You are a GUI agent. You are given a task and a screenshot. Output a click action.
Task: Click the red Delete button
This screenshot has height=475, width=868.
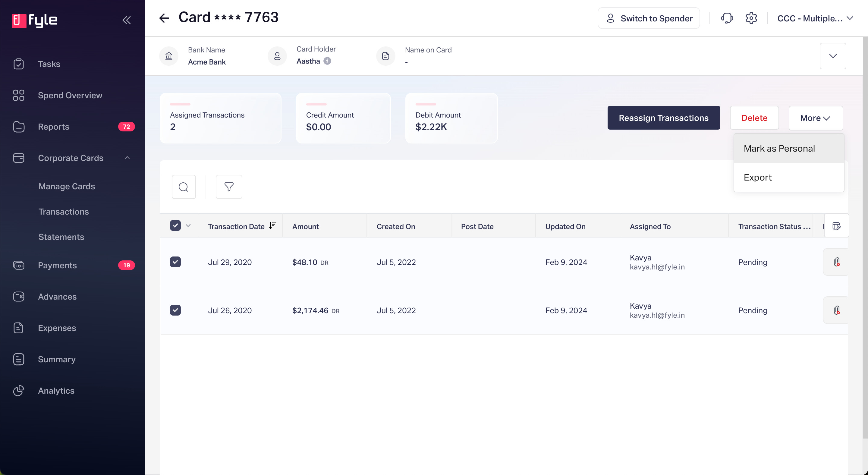coord(754,118)
